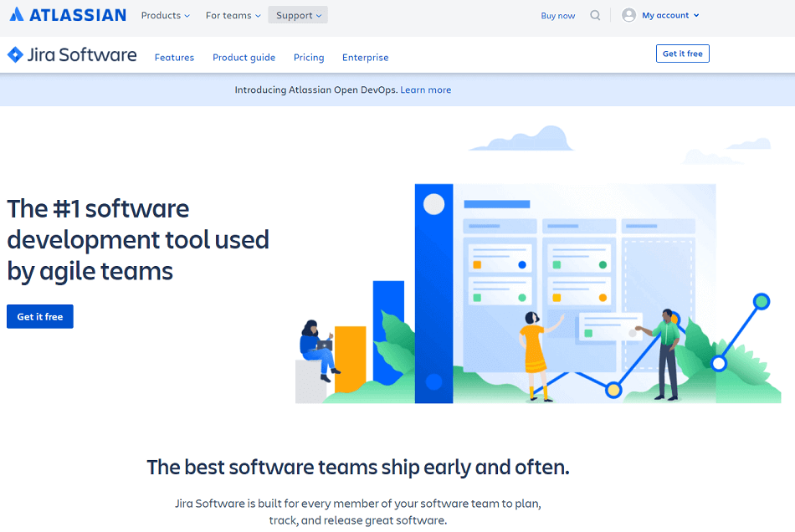
Task: Expand the For teams dropdown
Action: point(233,15)
